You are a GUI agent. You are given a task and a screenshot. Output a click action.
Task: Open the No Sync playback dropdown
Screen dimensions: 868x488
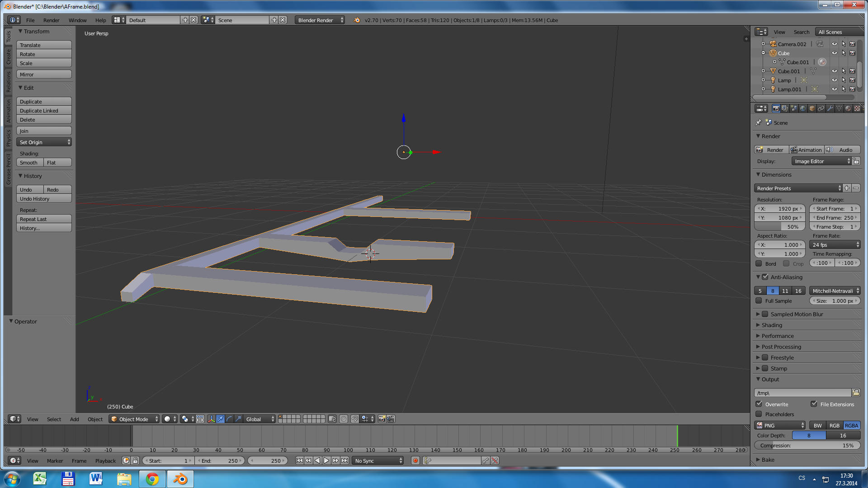(x=377, y=460)
